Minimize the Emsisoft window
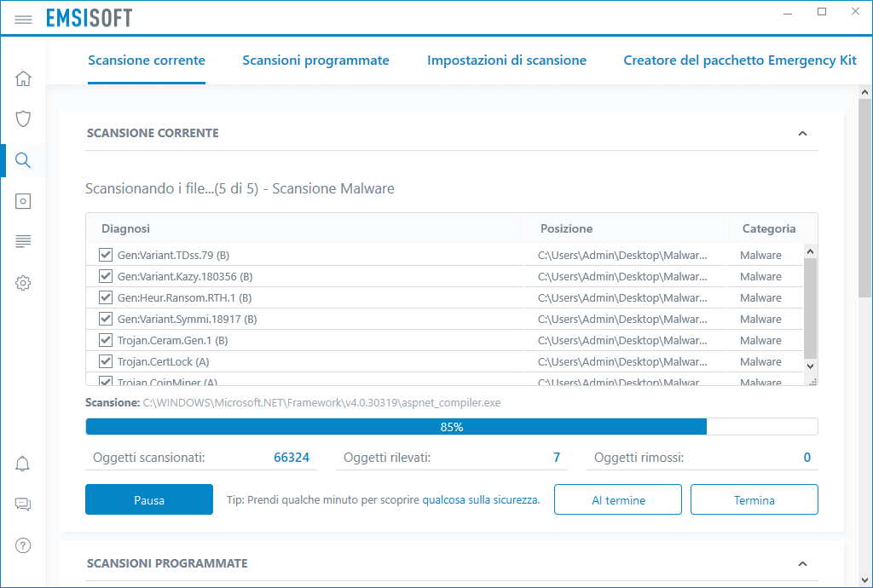873x588 pixels. click(788, 12)
